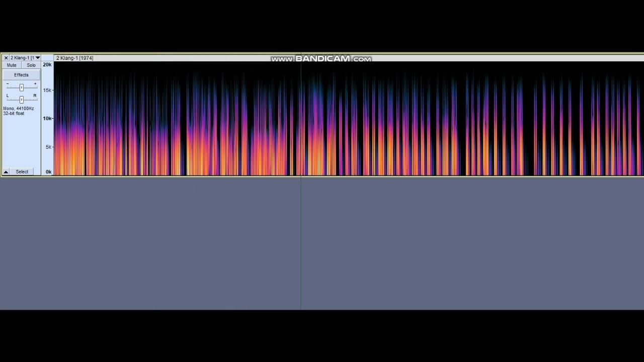Click the playhead line in the spectrogram

click(301, 119)
